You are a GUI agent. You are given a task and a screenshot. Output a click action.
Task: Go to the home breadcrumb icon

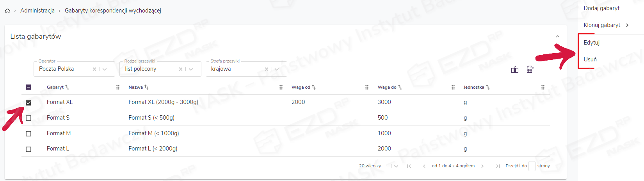pos(7,11)
